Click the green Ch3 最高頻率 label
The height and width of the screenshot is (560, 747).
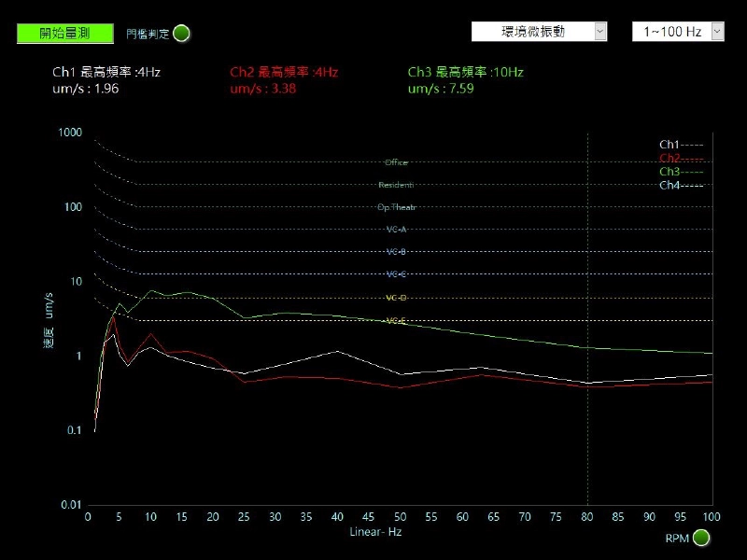point(463,71)
